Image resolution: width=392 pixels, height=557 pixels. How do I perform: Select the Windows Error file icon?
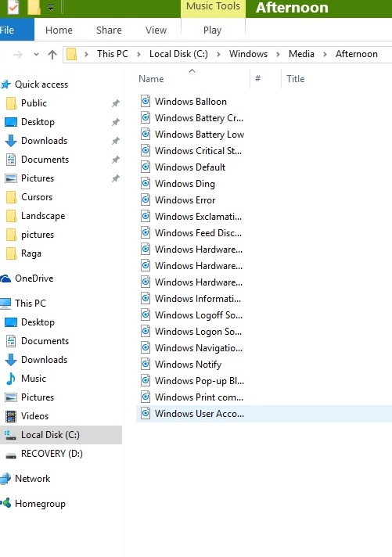tap(146, 200)
